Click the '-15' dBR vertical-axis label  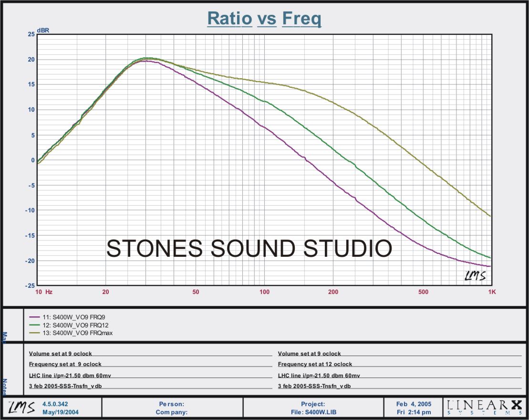pyautogui.click(x=30, y=236)
